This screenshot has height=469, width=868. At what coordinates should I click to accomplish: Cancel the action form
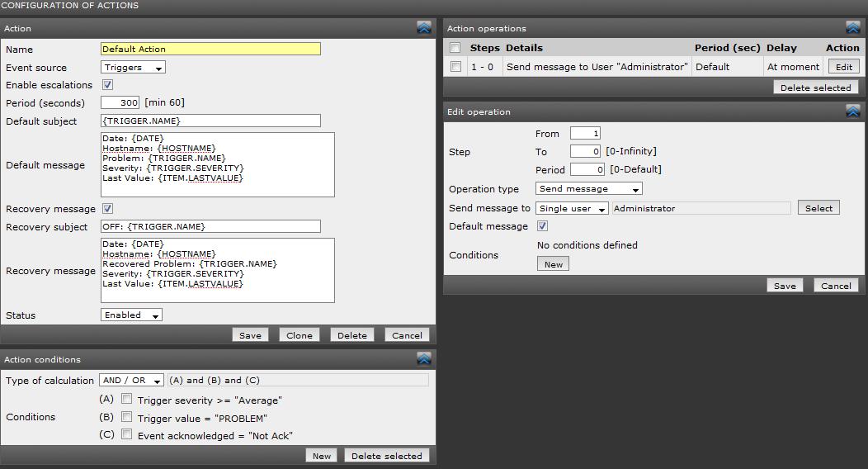[x=407, y=335]
